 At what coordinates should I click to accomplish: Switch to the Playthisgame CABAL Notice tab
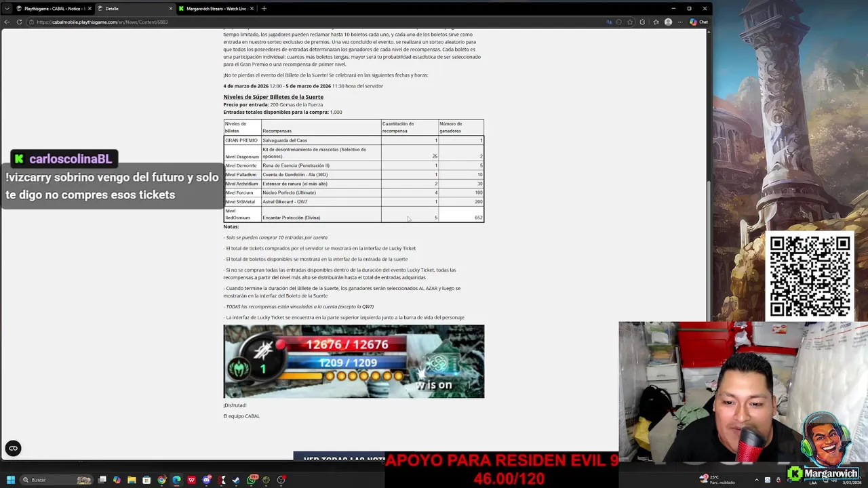(x=52, y=9)
